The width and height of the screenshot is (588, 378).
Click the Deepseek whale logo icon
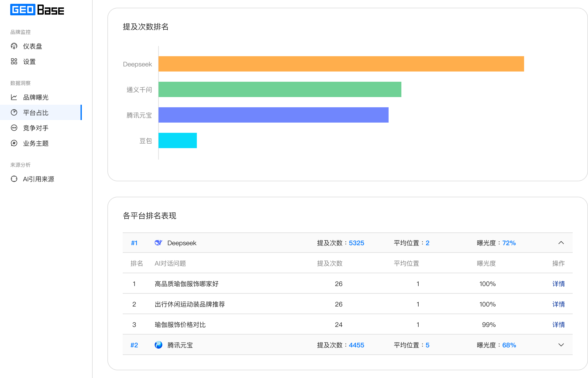[159, 243]
